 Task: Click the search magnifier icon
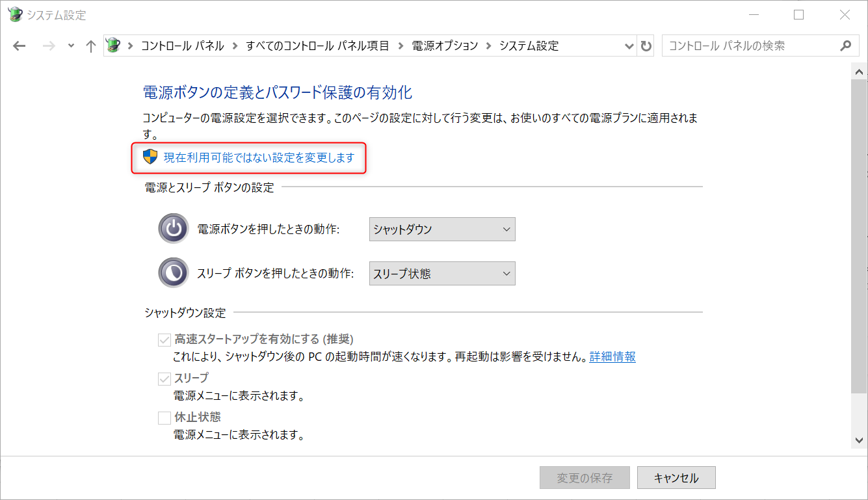pos(845,46)
